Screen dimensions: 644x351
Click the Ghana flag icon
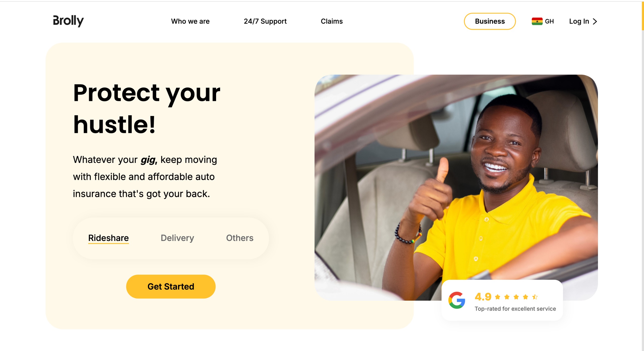click(537, 21)
